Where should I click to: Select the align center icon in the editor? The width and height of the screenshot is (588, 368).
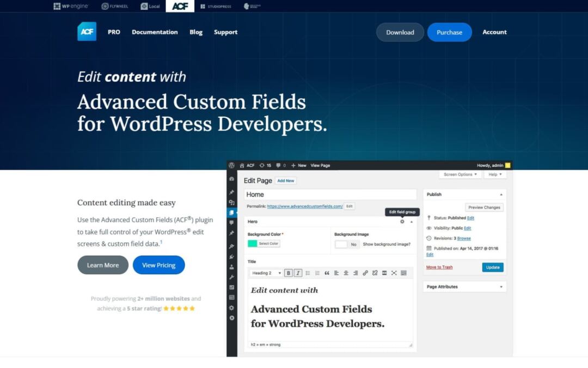point(346,273)
